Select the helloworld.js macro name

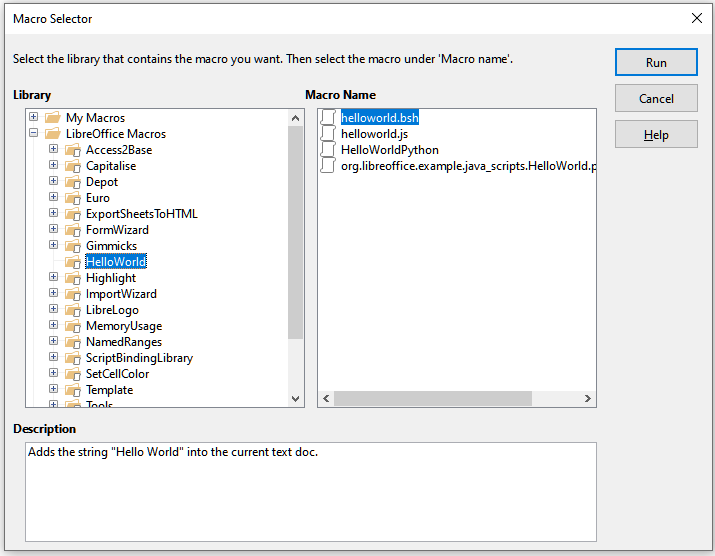[x=374, y=134]
